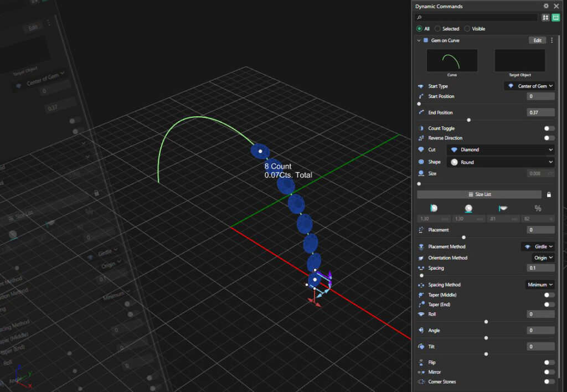Click the Curve preview thumbnail
The width and height of the screenshot is (567, 392).
(452, 60)
